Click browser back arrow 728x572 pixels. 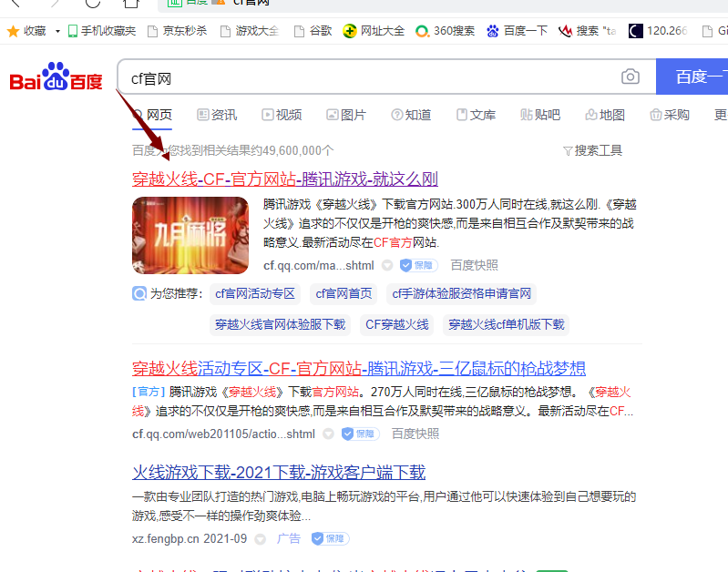15,4
